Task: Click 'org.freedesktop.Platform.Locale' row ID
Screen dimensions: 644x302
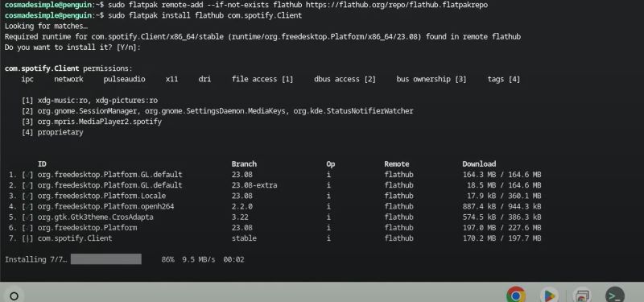Action: point(102,196)
